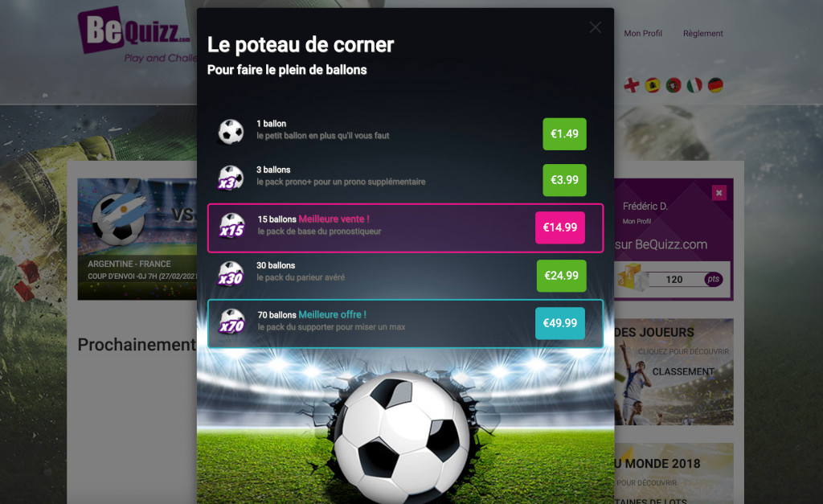
Task: Dismiss the Frédéric D. profile card
Action: point(719,193)
